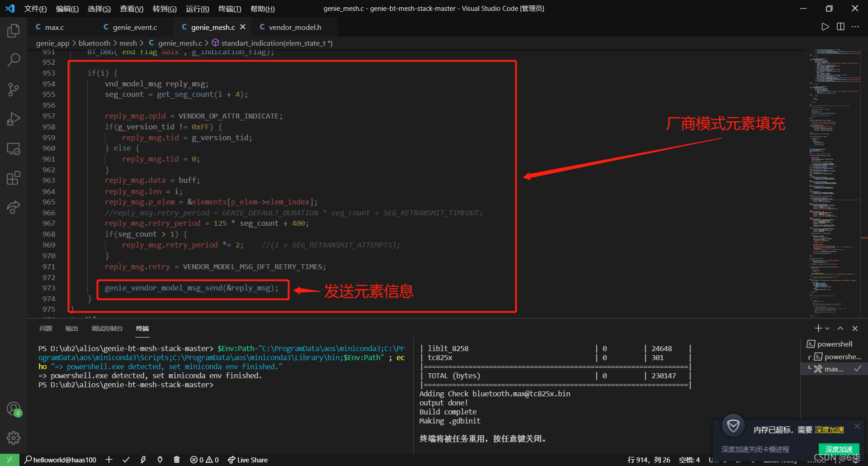Close the genie_mesh.c tab
Screen dimensions: 868x466
243,27
